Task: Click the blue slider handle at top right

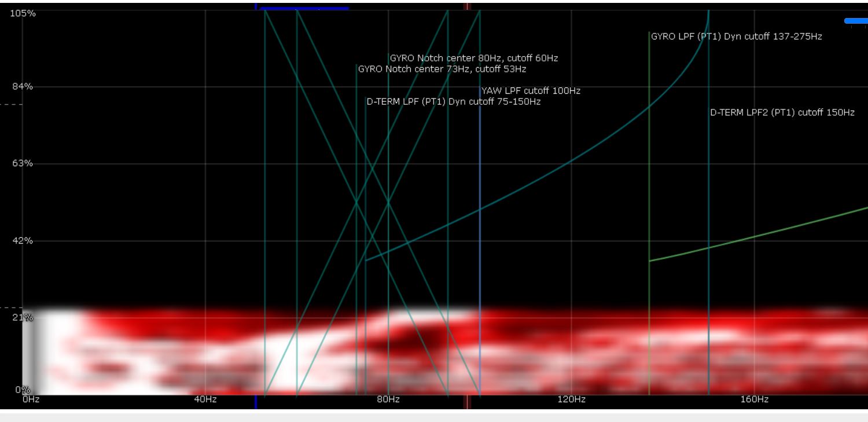Action: (856, 21)
